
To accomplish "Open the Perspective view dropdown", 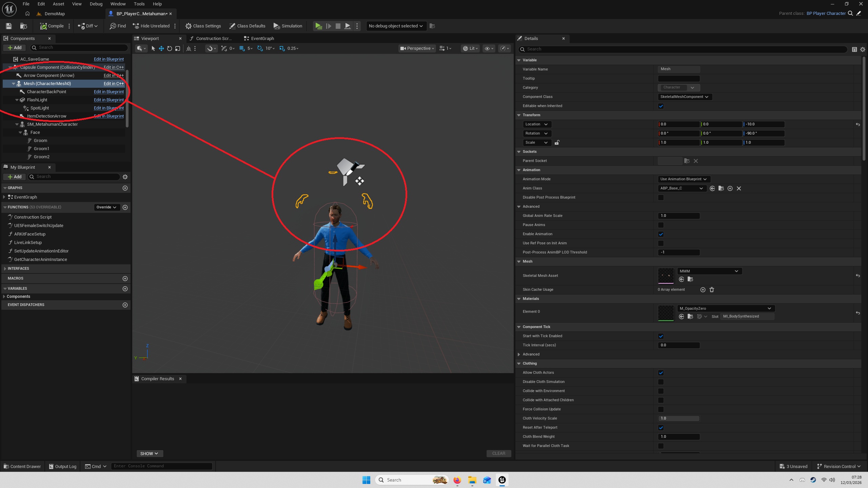I will coord(417,48).
